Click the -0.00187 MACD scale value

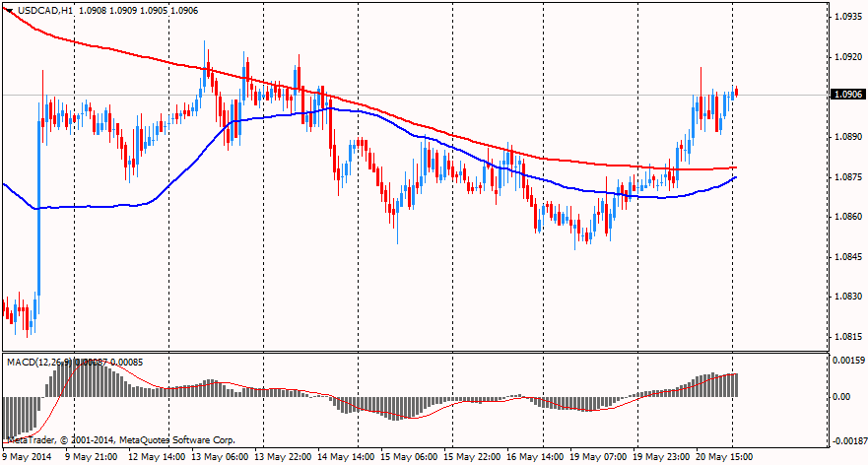click(x=846, y=440)
